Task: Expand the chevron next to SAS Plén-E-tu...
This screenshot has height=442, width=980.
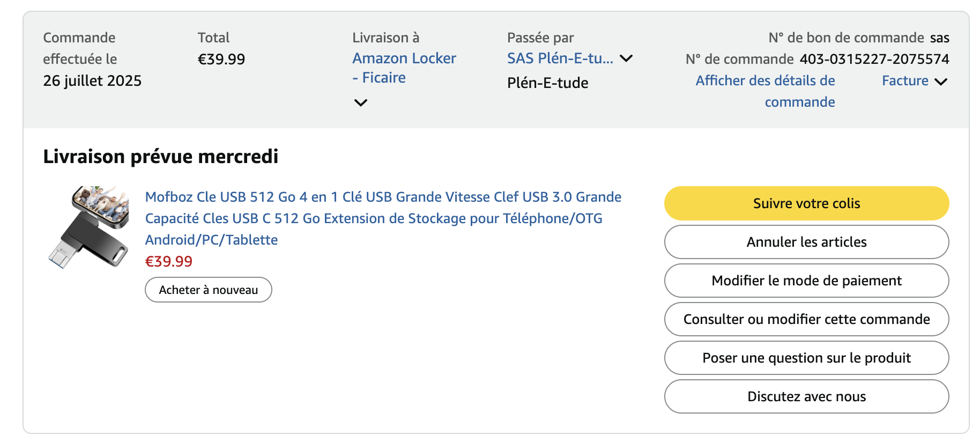Action: [626, 58]
